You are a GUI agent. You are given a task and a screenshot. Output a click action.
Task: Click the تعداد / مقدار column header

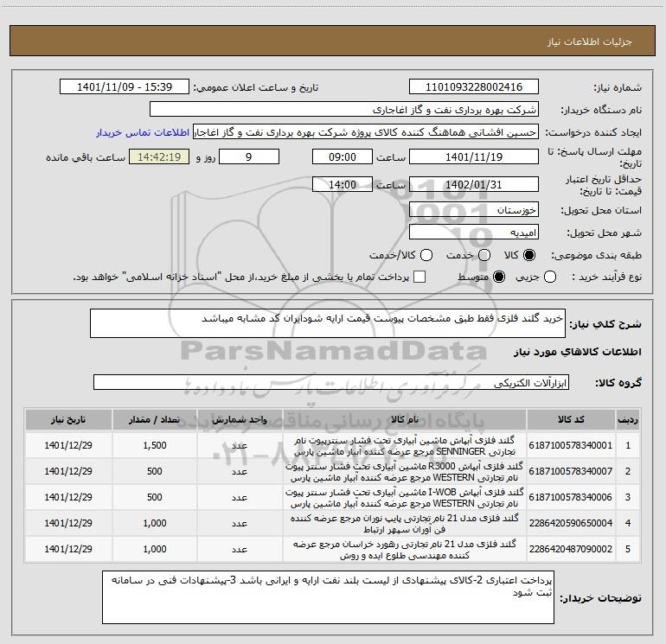point(155,419)
